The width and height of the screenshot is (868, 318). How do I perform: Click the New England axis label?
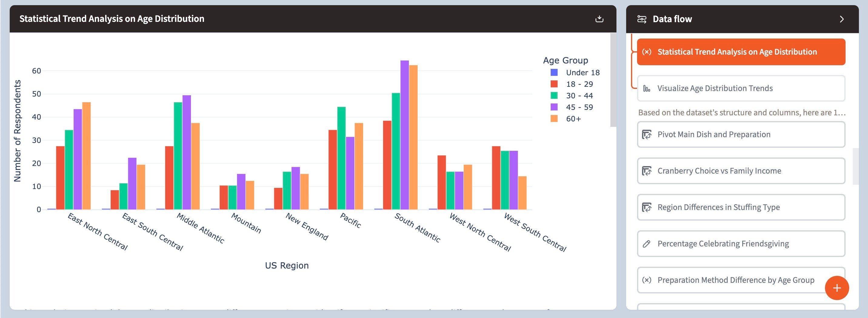[x=307, y=227]
